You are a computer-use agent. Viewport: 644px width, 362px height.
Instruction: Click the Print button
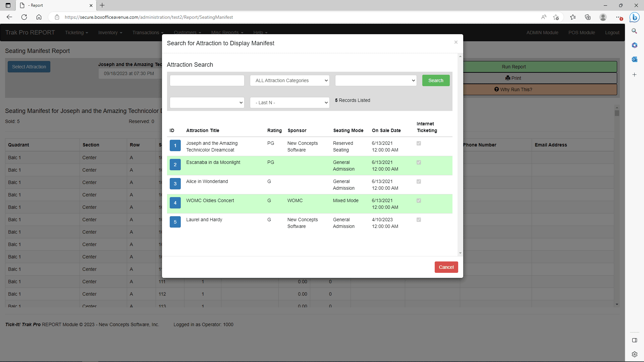click(x=514, y=78)
